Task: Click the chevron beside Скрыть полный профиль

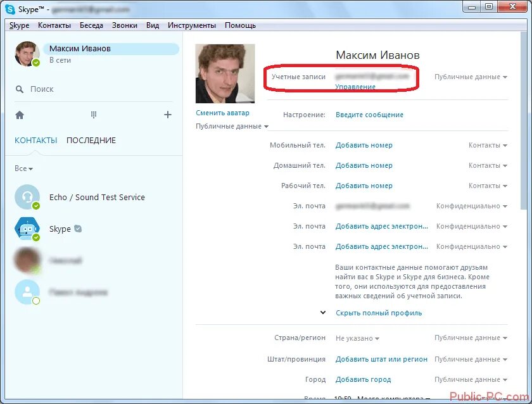Action: click(x=323, y=313)
